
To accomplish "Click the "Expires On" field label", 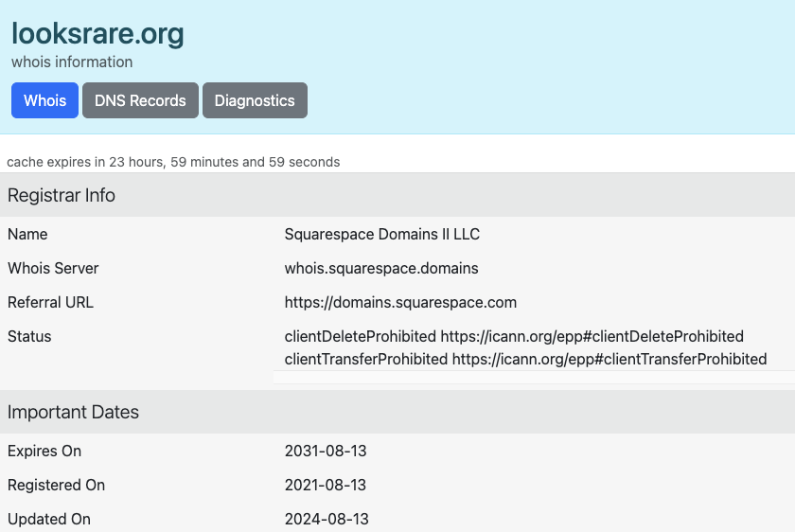I will pos(44,451).
